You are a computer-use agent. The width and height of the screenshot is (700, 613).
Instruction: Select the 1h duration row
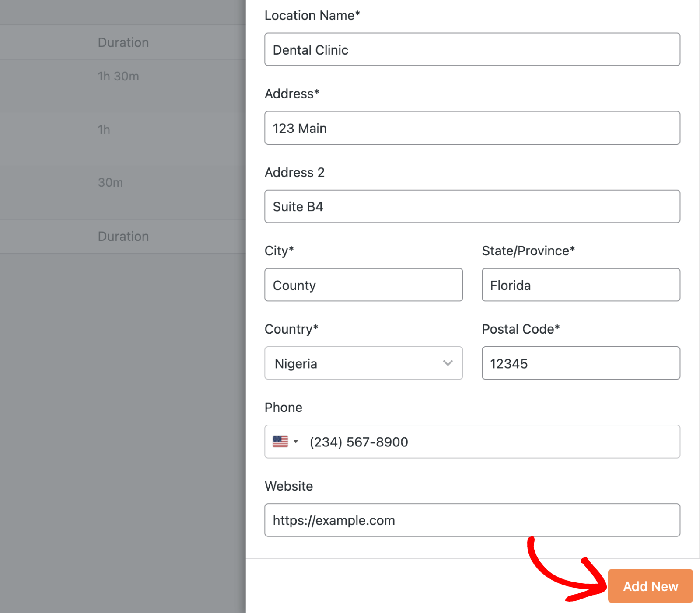pyautogui.click(x=104, y=130)
